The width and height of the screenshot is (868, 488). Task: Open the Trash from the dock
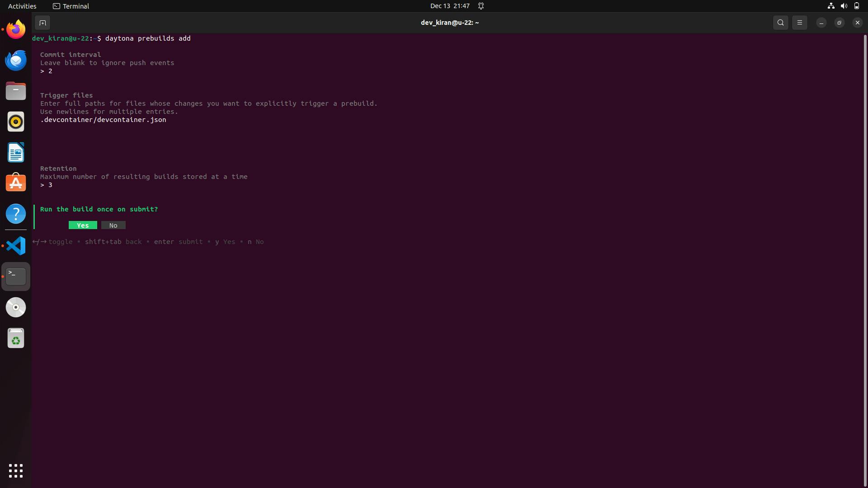(16, 338)
